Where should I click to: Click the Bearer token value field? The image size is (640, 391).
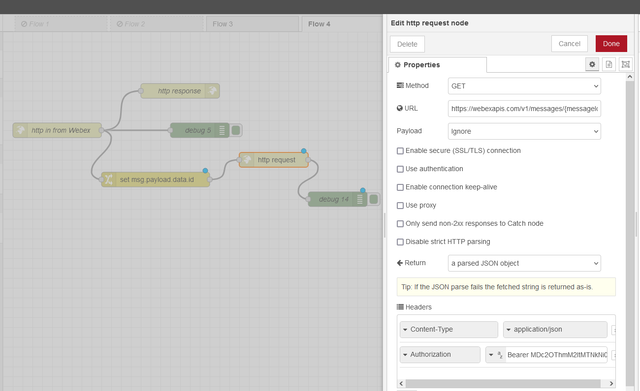tap(556, 355)
